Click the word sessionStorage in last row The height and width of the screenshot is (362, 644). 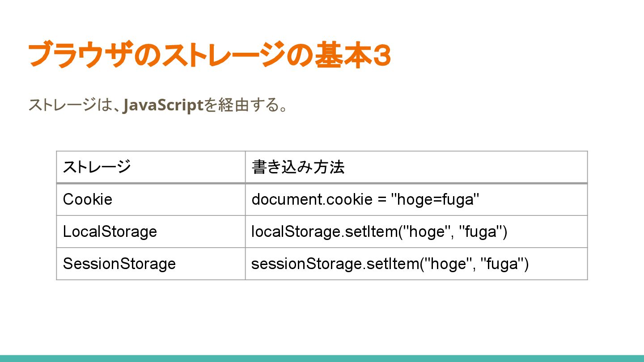coord(306,264)
